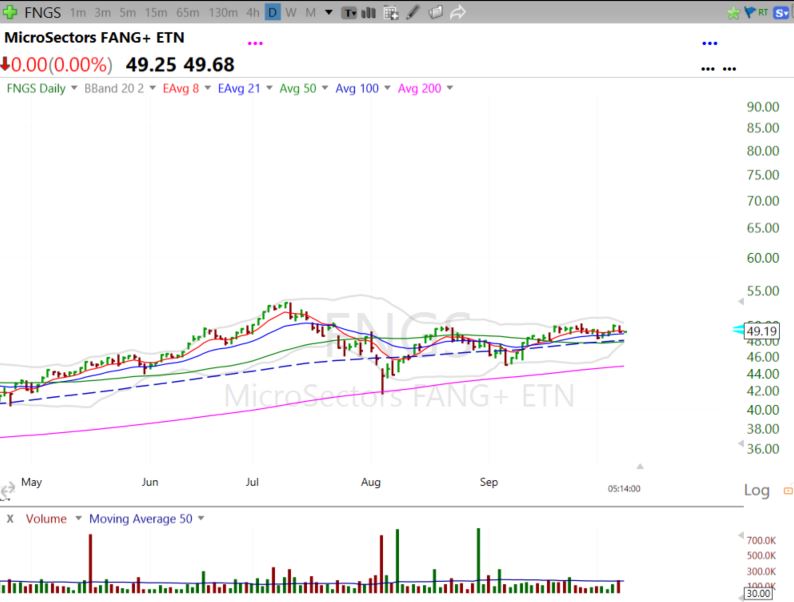Click the left black dots menu
The image size is (794, 602).
click(x=708, y=68)
